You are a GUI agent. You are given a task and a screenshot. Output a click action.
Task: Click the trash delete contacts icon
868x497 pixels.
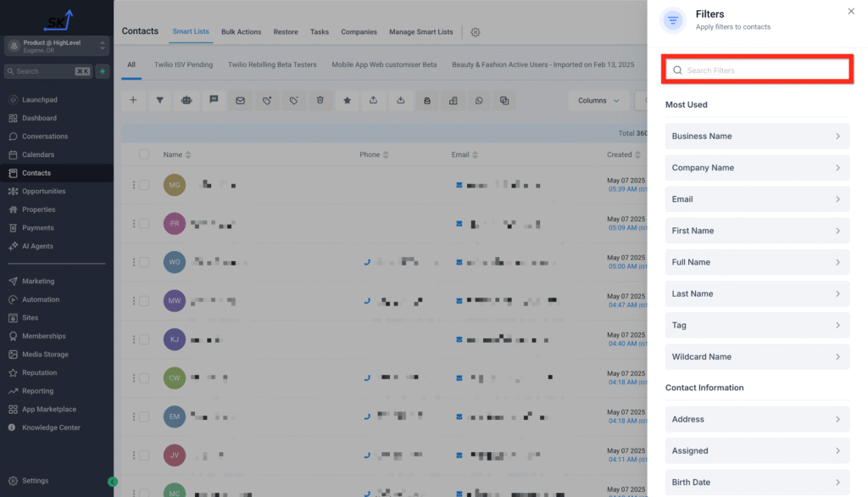click(x=320, y=100)
